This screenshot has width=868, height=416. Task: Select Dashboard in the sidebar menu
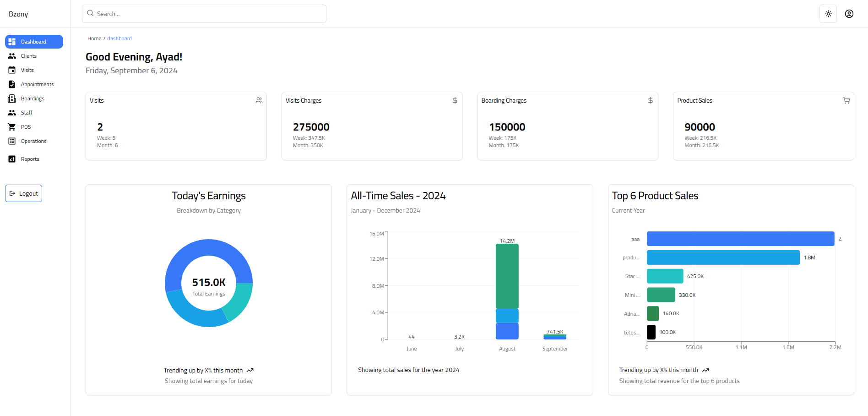click(x=34, y=41)
